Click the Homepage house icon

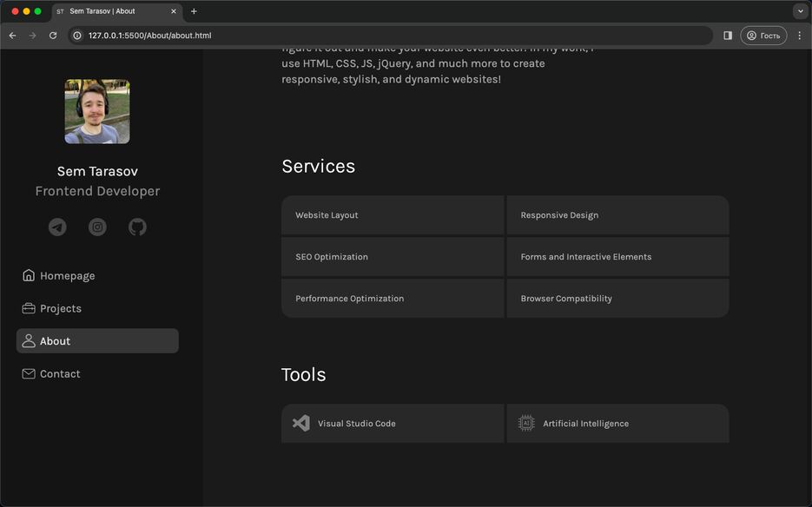29,275
